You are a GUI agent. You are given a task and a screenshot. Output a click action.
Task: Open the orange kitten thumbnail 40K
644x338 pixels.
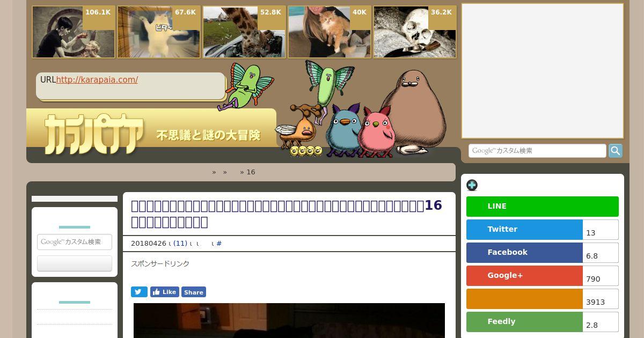click(330, 32)
